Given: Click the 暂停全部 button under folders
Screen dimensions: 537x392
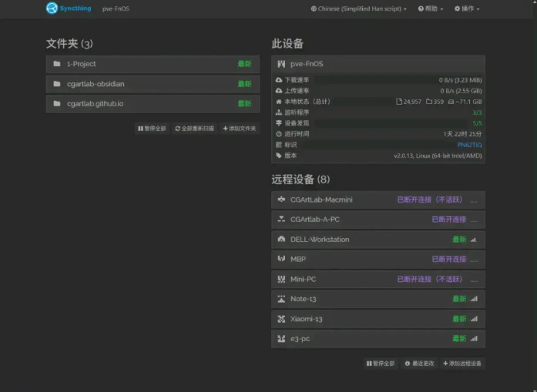Looking at the screenshot, I should pyautogui.click(x=152, y=129).
